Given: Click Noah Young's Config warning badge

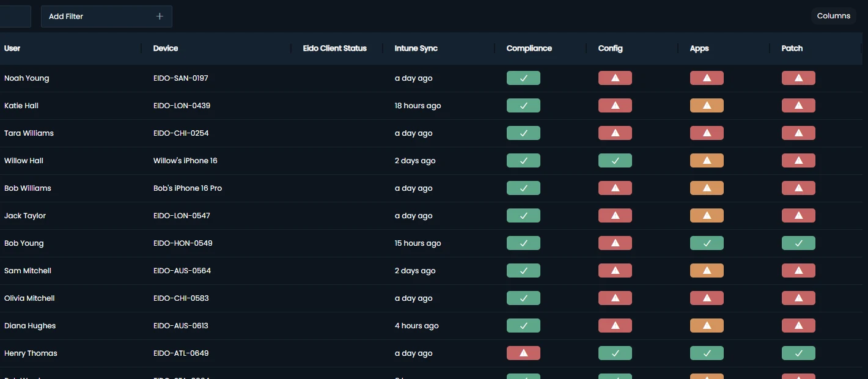Looking at the screenshot, I should coord(615,78).
